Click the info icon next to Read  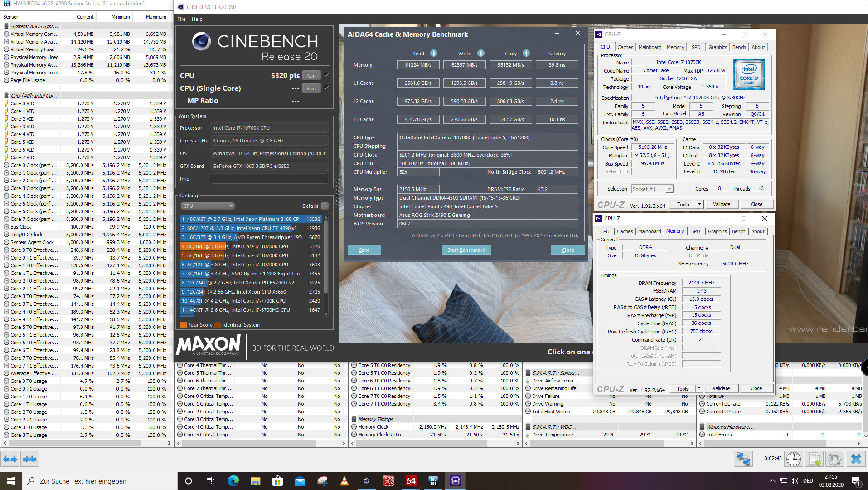434,53
